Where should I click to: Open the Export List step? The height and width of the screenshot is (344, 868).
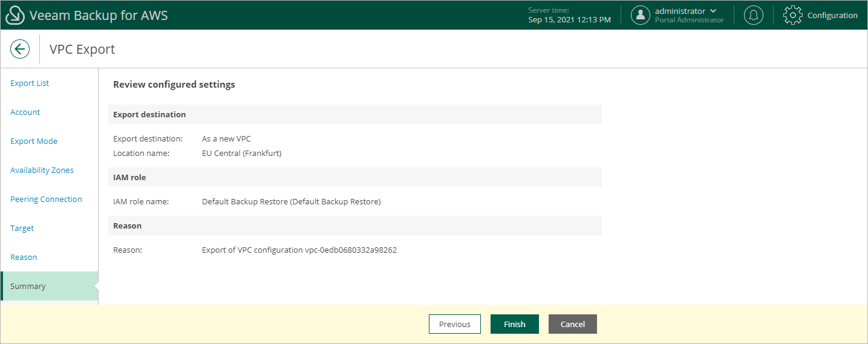point(30,83)
